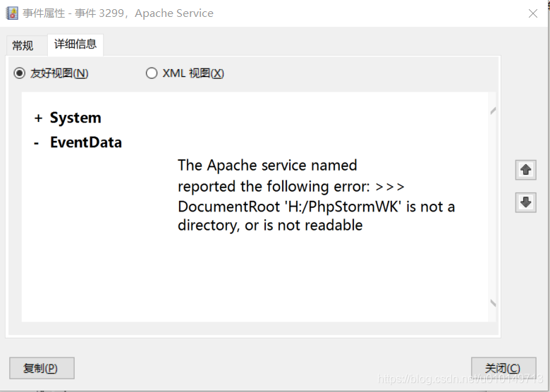Click text 'reported the following error: >>>'

pos(291,187)
